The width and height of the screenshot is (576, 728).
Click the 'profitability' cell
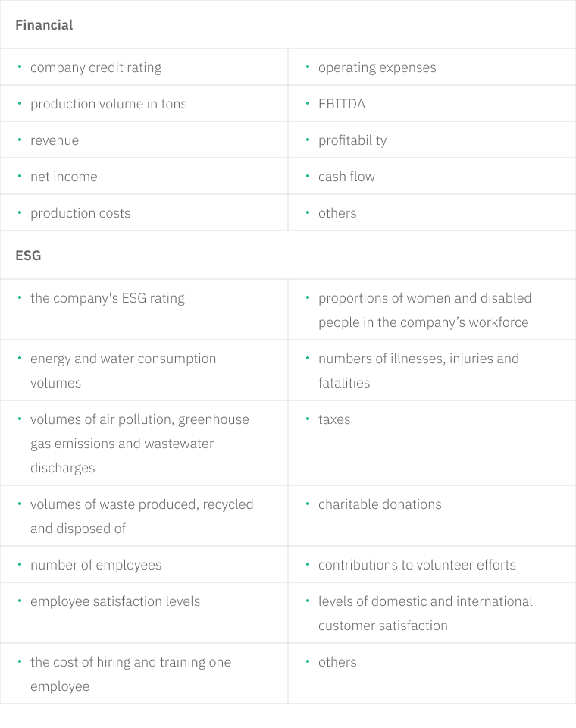tap(352, 140)
